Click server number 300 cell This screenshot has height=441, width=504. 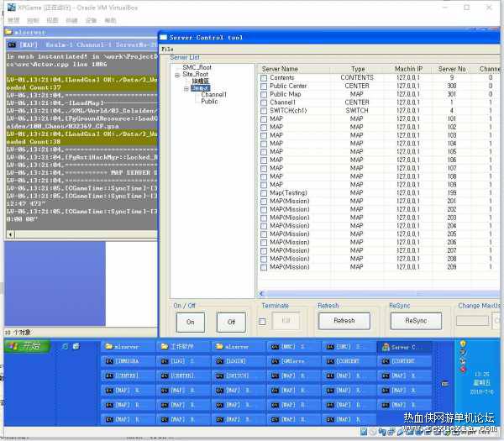[x=452, y=87]
